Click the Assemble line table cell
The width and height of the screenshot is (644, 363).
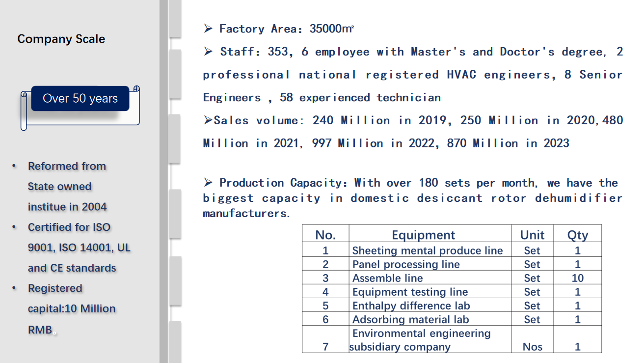pos(387,278)
